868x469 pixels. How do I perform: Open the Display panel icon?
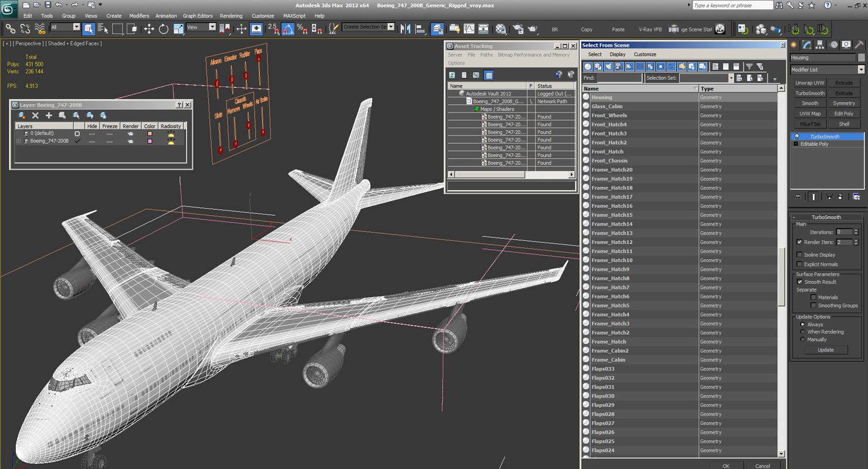click(x=846, y=45)
